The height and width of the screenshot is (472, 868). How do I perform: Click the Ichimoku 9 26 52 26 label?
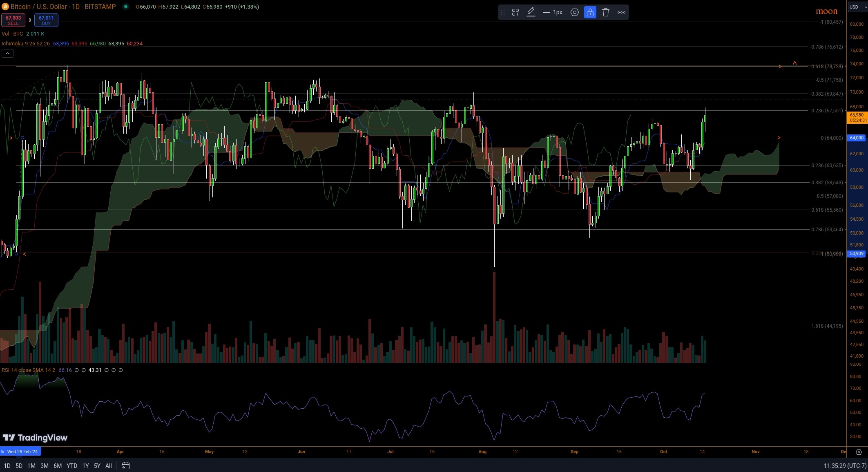point(26,43)
